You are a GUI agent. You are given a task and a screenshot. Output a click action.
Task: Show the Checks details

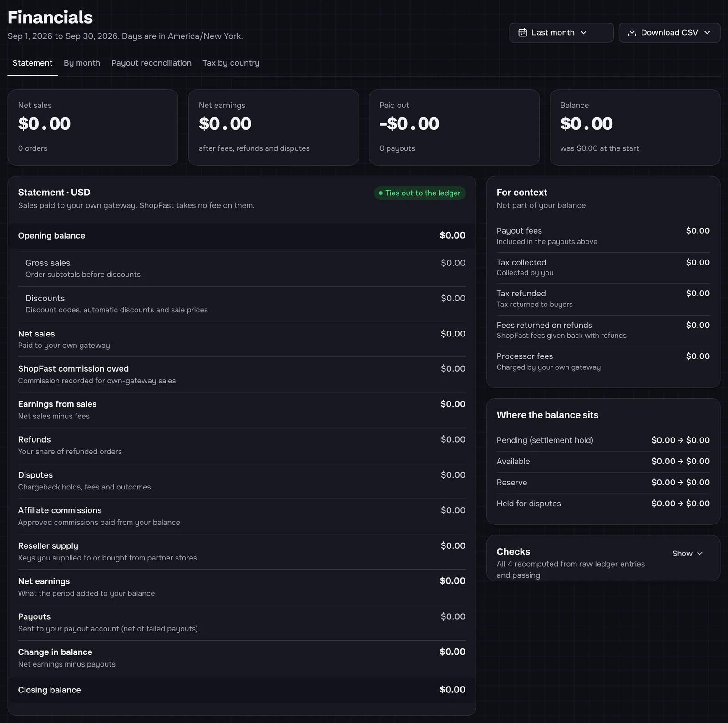[x=688, y=553]
